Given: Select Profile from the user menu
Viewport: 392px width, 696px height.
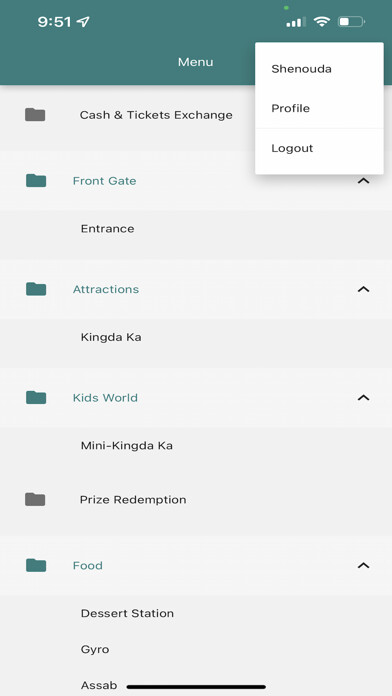Looking at the screenshot, I should coord(319,108).
